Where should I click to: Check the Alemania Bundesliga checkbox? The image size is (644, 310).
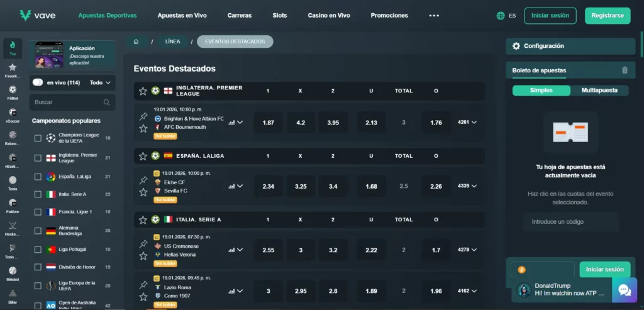38,231
